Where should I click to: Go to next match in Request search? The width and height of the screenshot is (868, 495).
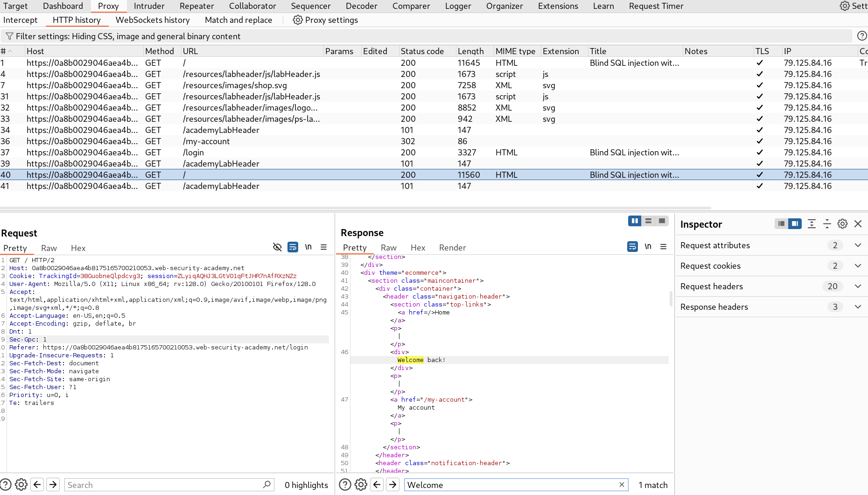(53, 485)
